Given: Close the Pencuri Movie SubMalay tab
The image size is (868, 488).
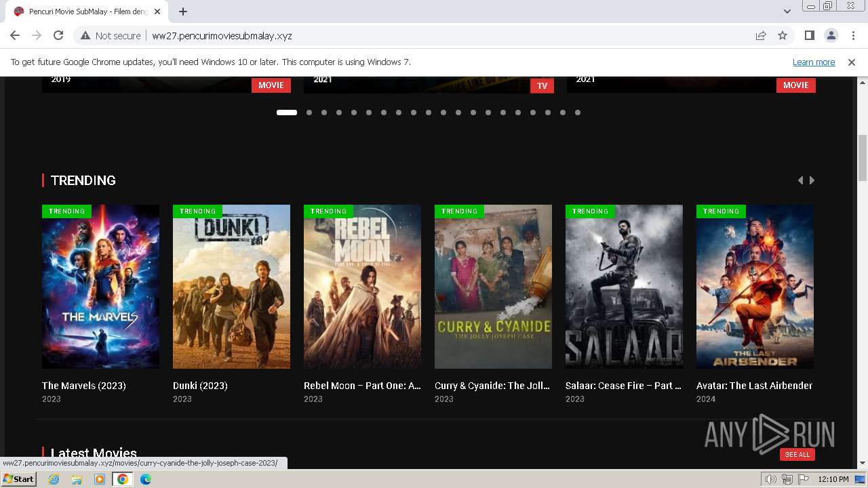Looking at the screenshot, I should (157, 12).
